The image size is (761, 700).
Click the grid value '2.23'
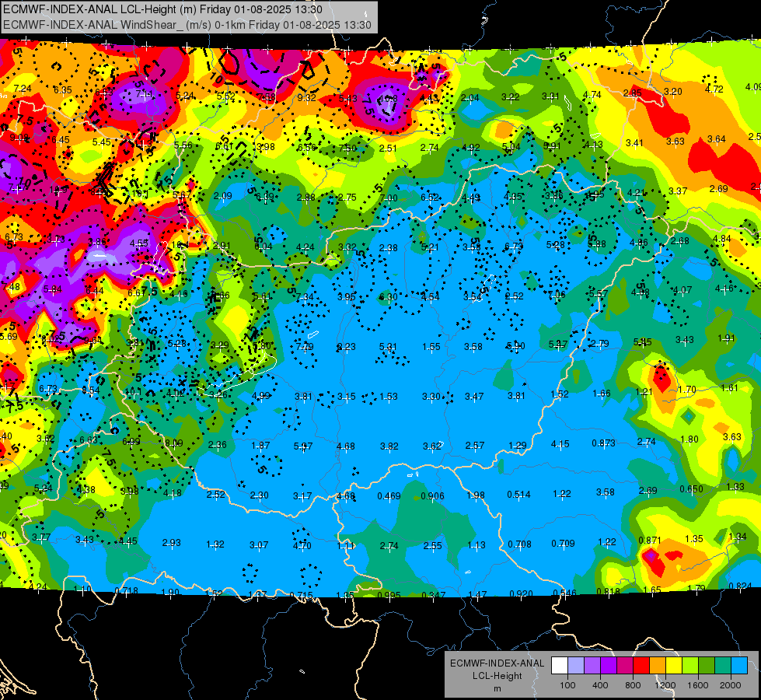click(346, 347)
